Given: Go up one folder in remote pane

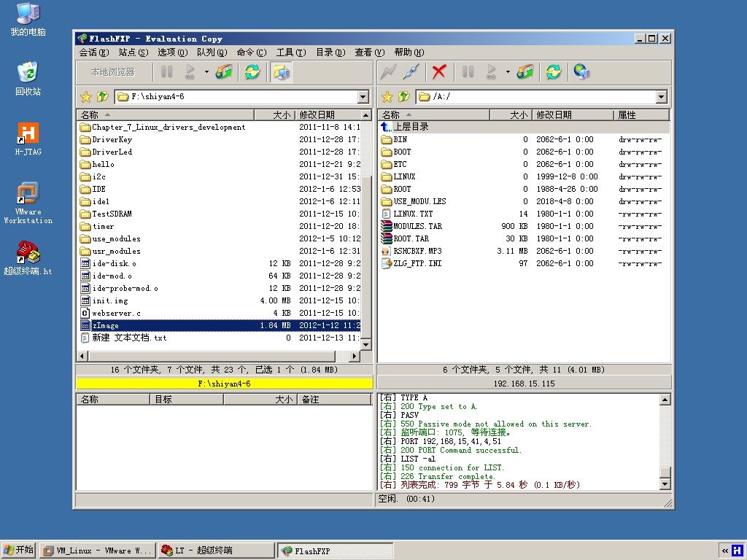Looking at the screenshot, I should (x=404, y=97).
